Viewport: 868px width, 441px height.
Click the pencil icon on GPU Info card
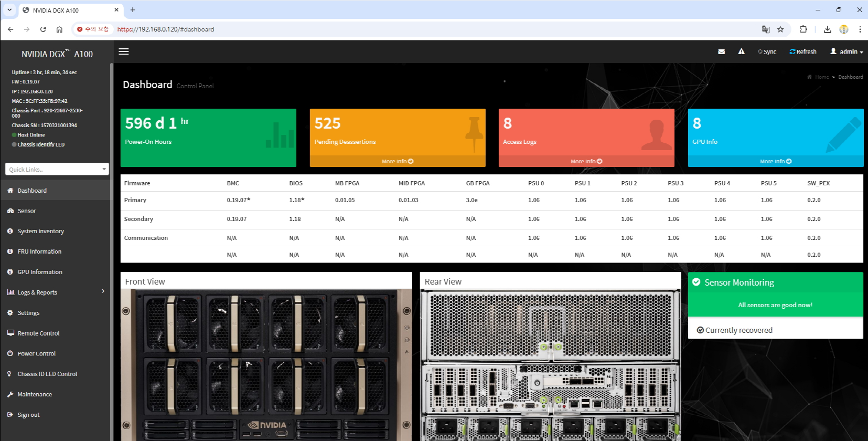844,134
